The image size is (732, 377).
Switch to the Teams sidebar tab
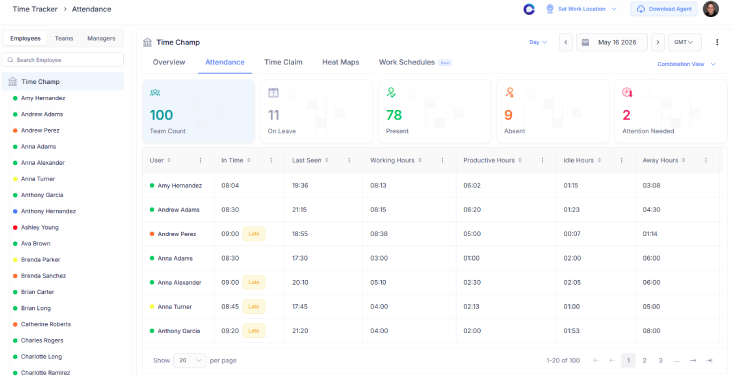[x=64, y=38]
